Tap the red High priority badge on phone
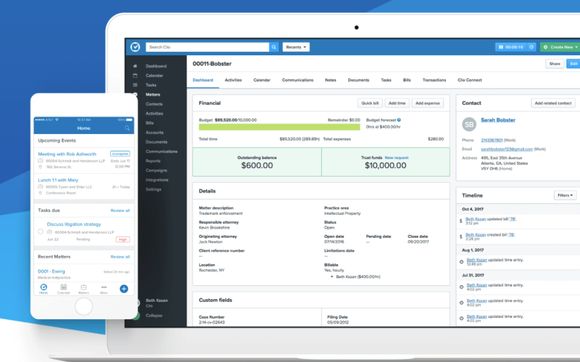The width and height of the screenshot is (580, 362). coord(122,240)
